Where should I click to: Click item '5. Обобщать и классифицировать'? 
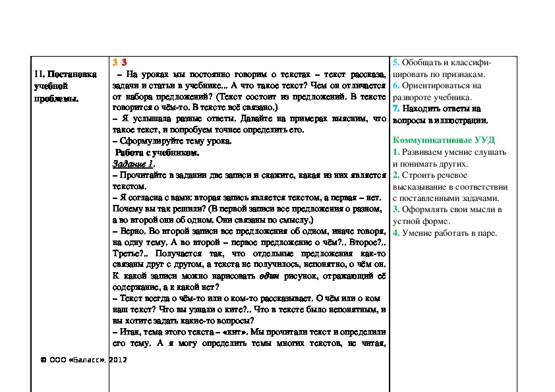coord(442,69)
